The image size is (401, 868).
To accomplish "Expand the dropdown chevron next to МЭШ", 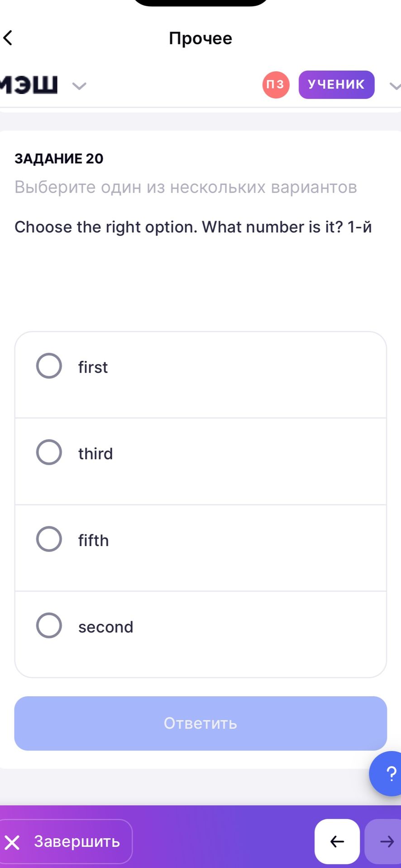I will pos(79,85).
